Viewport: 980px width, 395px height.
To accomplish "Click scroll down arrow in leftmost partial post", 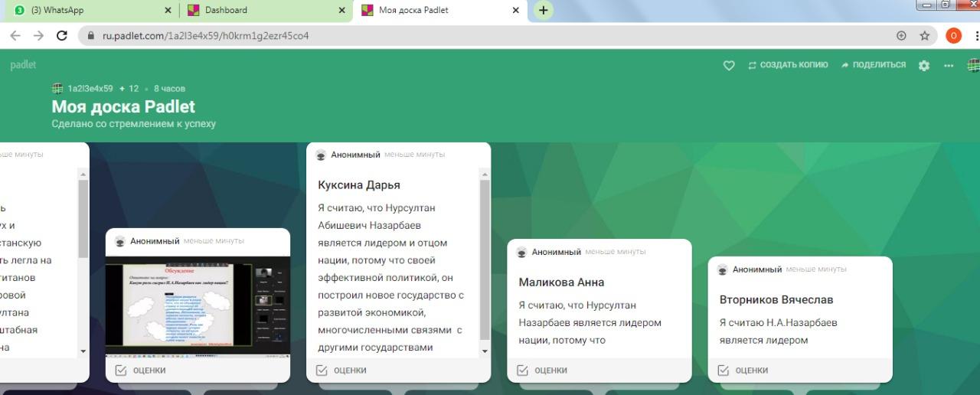I will click(83, 351).
